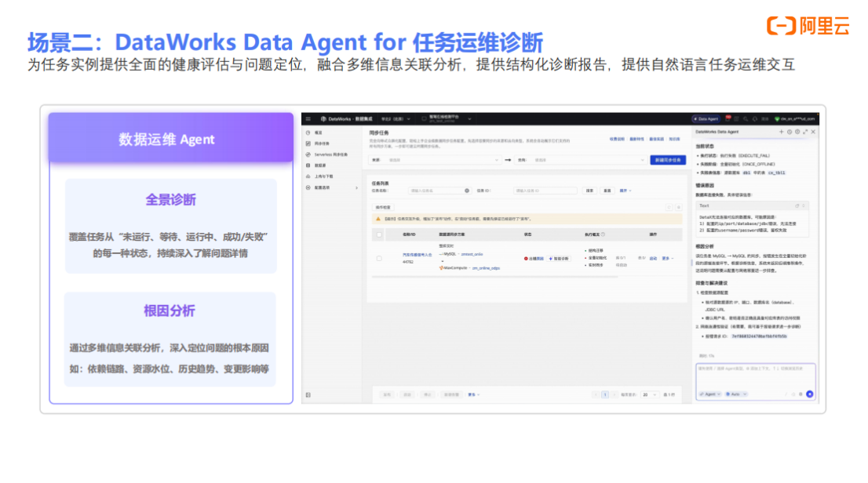Open the MaxCompute destination datasource link
868x483 pixels.
tap(486, 268)
